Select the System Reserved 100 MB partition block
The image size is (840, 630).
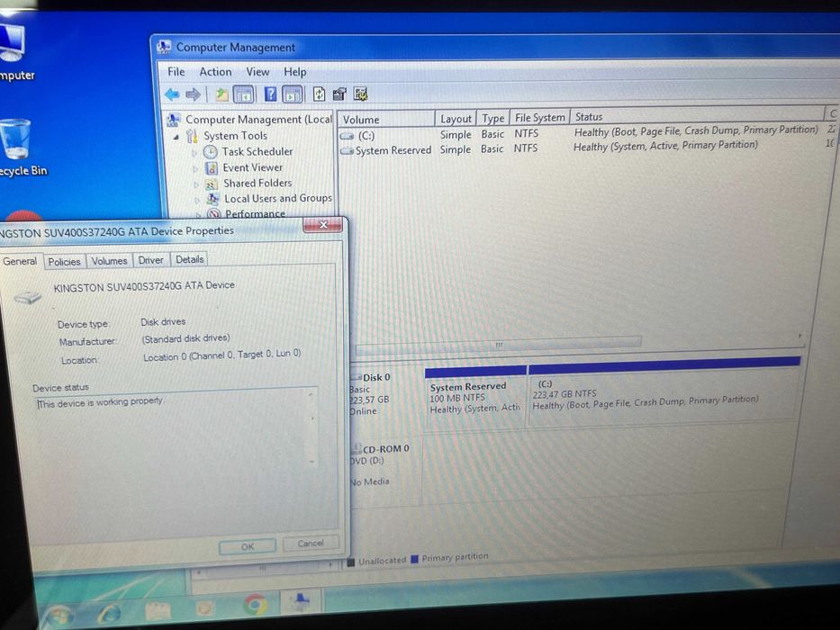(475, 398)
